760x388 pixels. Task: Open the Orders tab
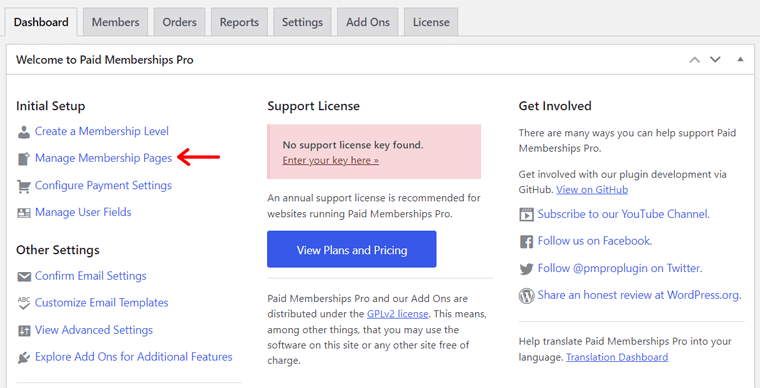179,22
